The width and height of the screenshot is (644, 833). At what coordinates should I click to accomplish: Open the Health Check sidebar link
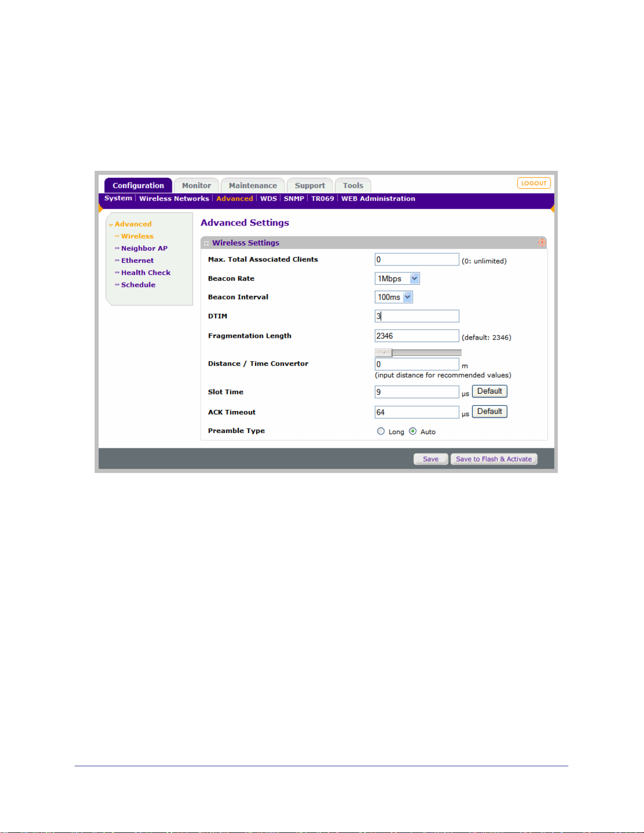click(146, 273)
